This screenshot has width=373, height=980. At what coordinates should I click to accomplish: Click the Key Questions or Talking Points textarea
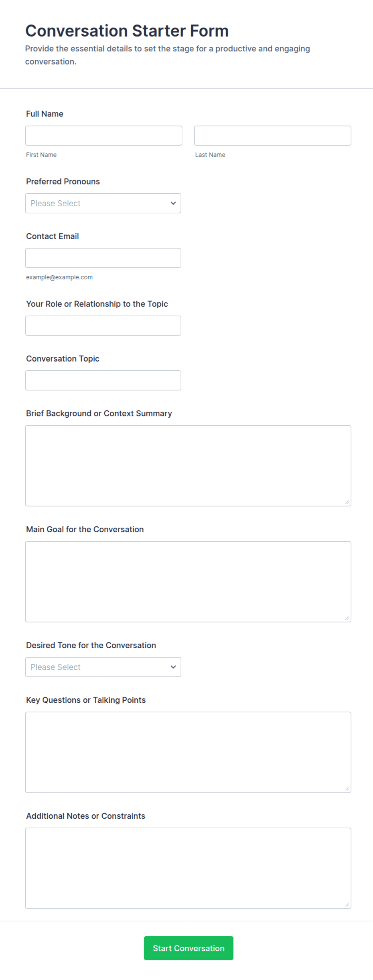pyautogui.click(x=188, y=752)
